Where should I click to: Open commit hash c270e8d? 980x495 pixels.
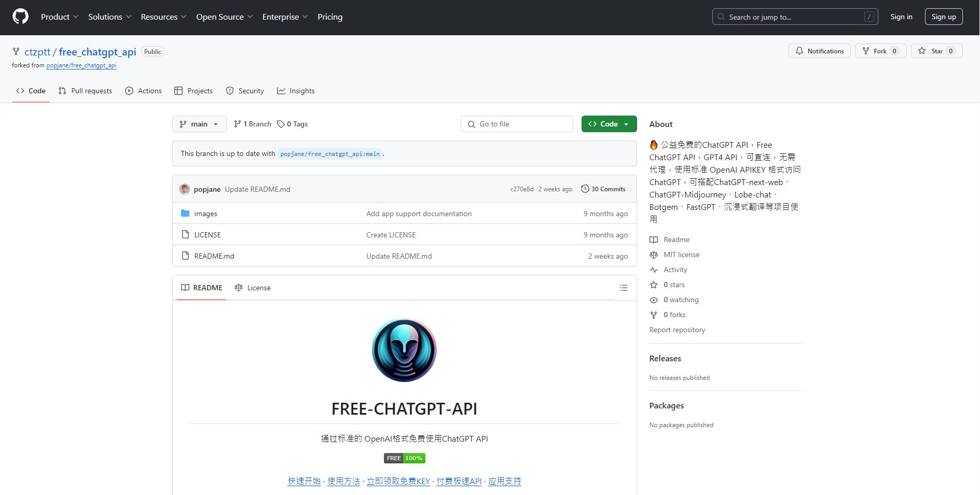coord(521,189)
